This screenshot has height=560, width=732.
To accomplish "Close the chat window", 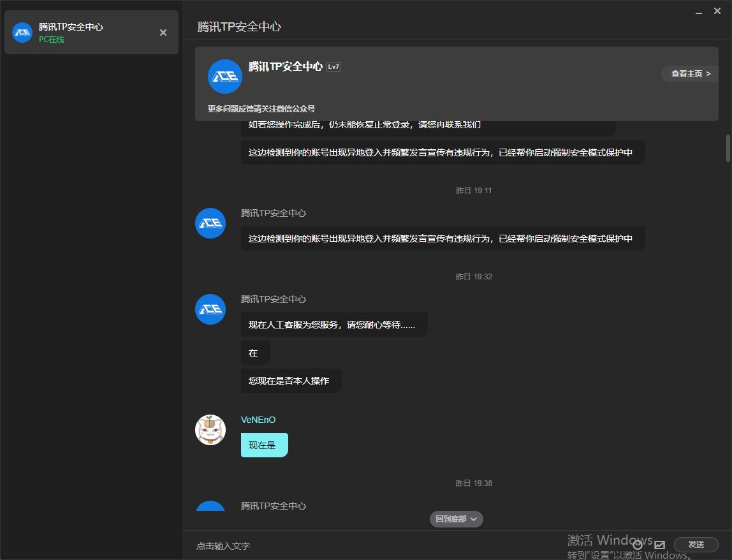I will point(717,11).
